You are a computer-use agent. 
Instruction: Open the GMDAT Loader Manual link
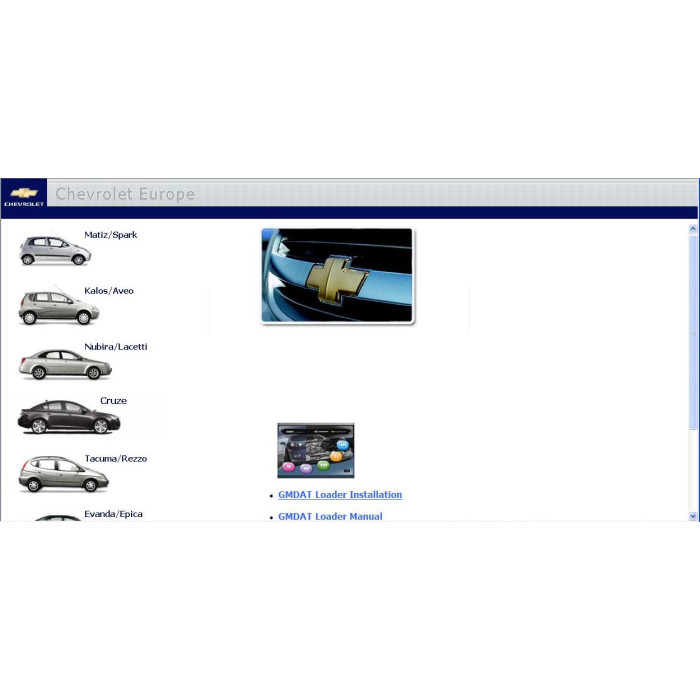(330, 516)
